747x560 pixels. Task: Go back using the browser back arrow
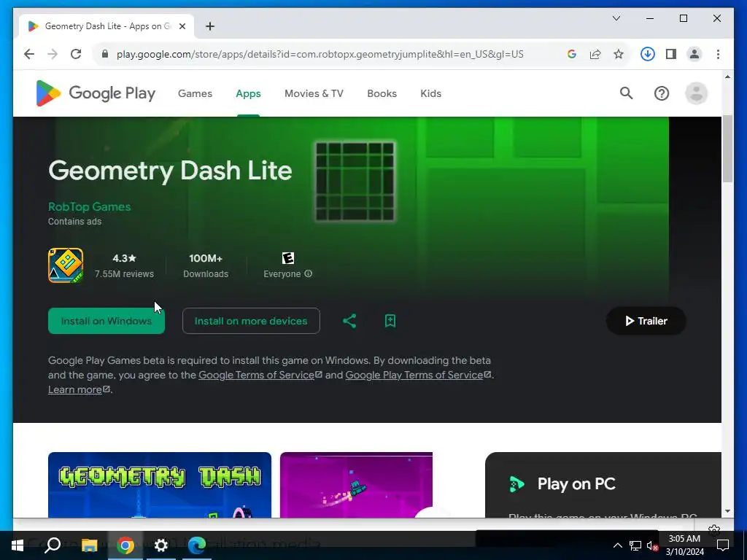tap(29, 54)
